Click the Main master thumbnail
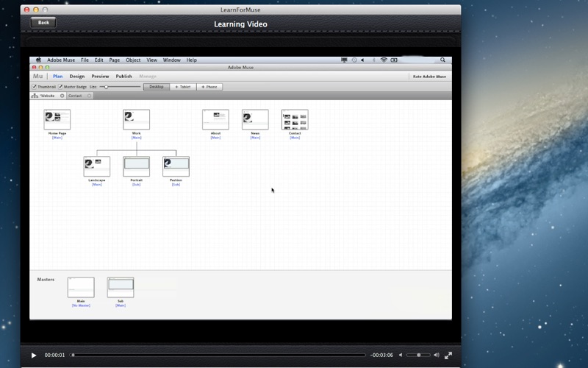 [81, 287]
